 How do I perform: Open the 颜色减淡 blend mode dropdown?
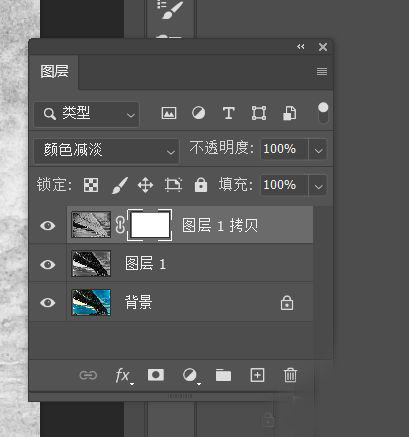(107, 151)
